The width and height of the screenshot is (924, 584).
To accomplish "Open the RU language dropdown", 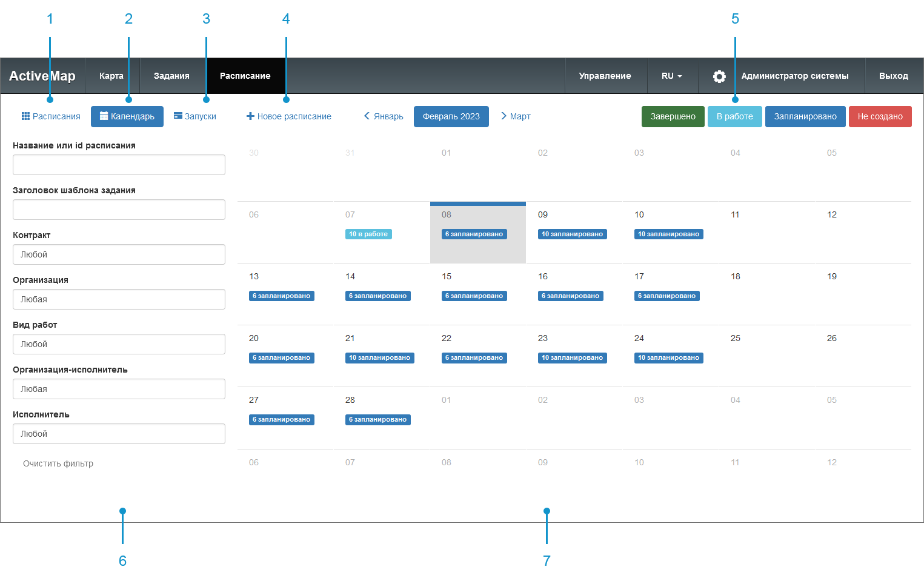I will tap(671, 76).
